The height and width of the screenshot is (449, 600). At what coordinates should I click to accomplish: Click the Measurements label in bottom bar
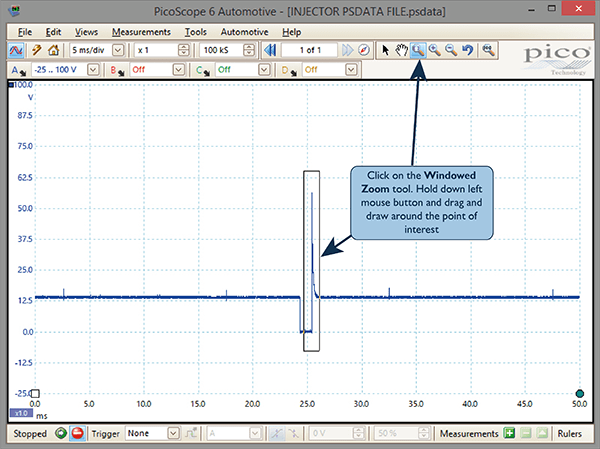[x=469, y=434]
